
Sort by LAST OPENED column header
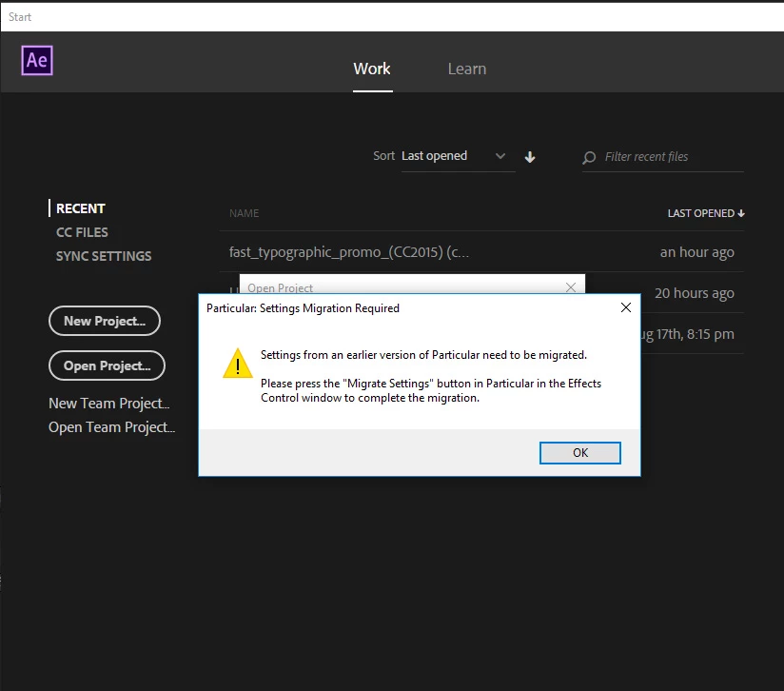click(706, 213)
